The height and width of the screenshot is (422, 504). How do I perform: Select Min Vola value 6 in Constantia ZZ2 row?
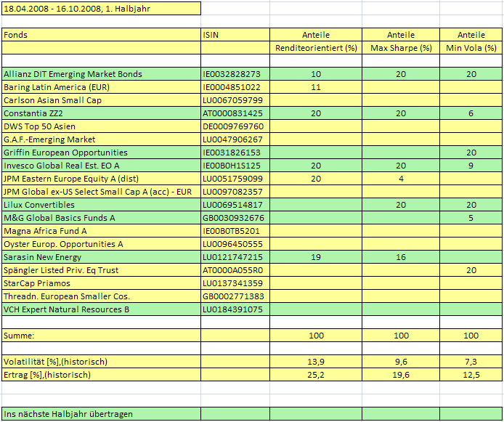coord(471,113)
